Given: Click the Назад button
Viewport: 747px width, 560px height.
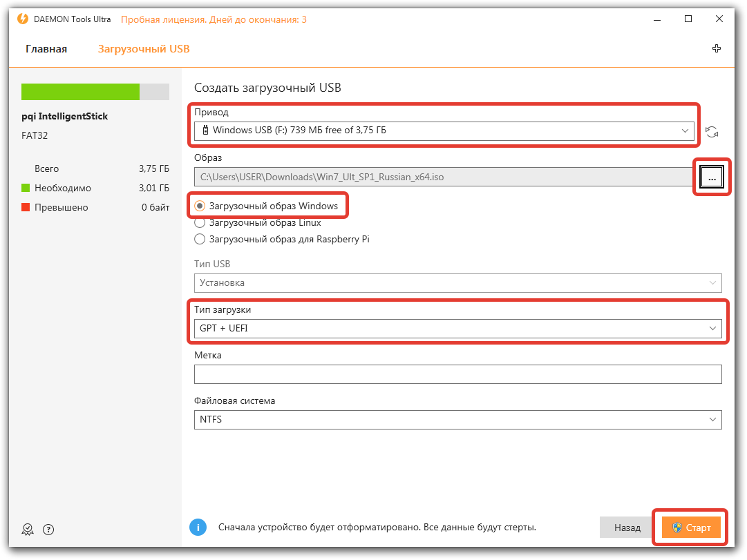Looking at the screenshot, I should coord(627,528).
